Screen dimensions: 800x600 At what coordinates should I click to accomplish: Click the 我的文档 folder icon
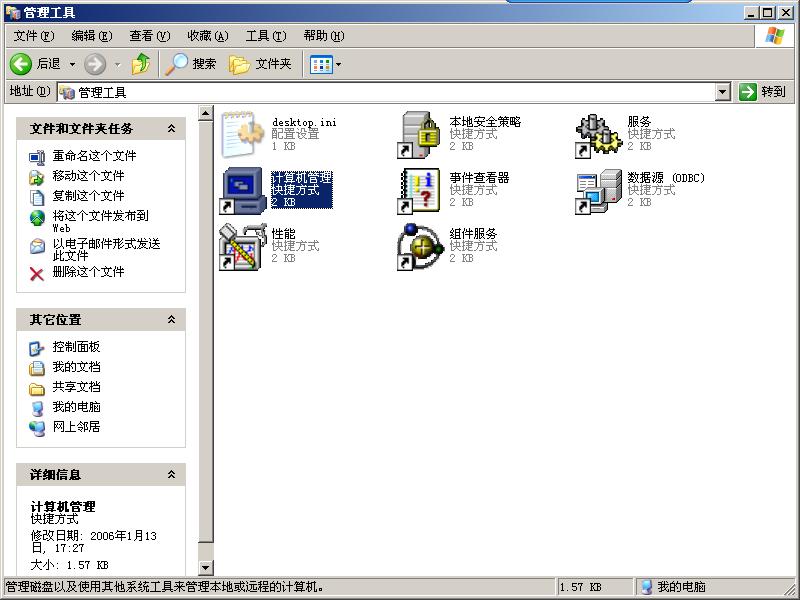[x=37, y=368]
